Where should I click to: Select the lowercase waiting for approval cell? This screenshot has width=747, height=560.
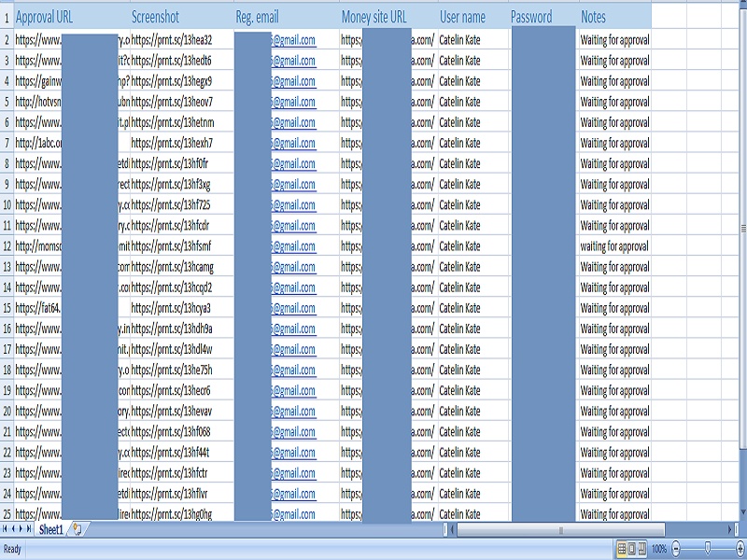[612, 245]
